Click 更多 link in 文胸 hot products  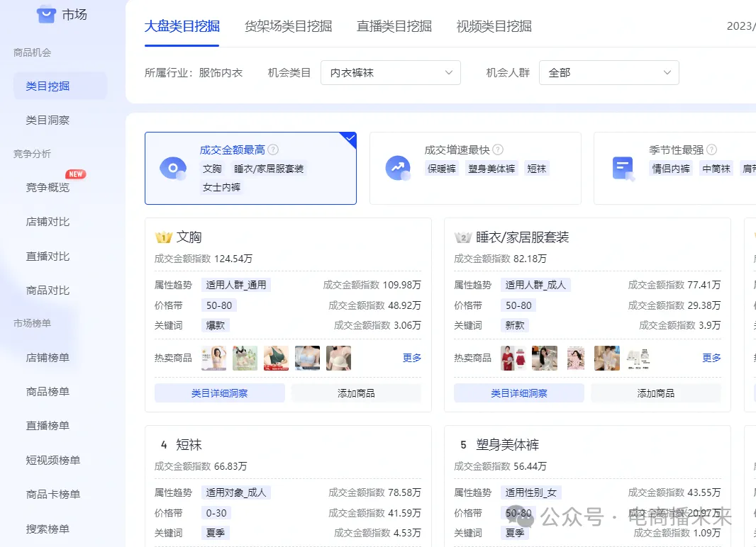tap(412, 358)
